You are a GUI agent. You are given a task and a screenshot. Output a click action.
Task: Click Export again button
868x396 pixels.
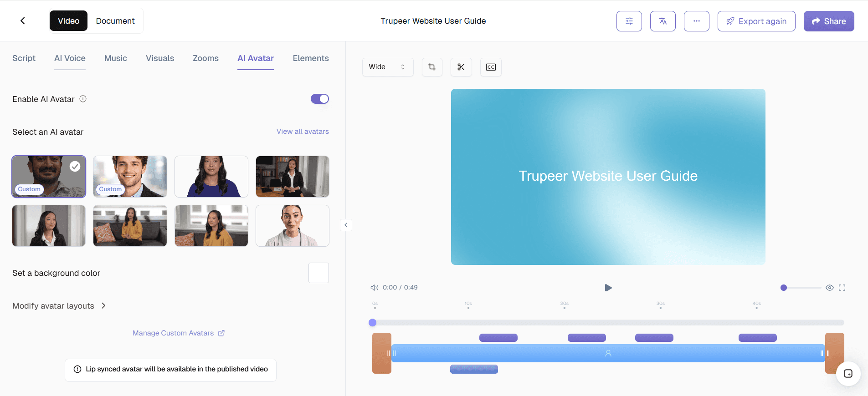756,21
